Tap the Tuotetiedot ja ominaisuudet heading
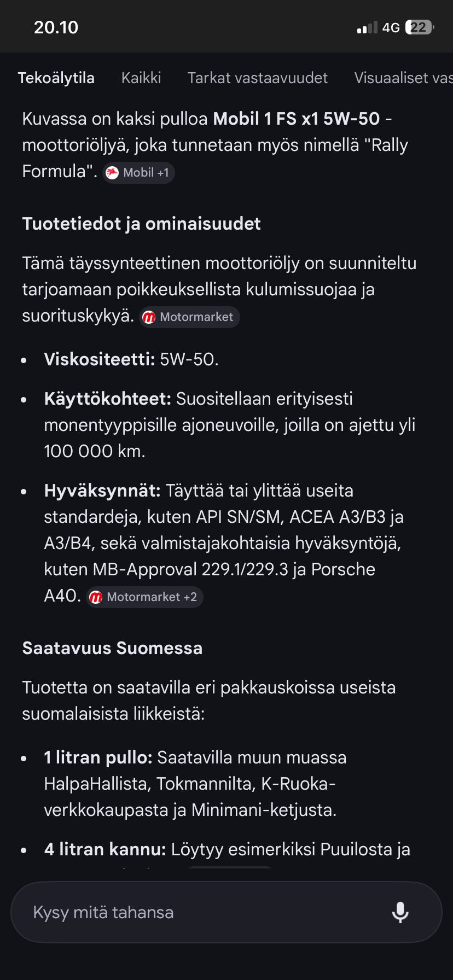The width and height of the screenshot is (453, 980). (141, 223)
